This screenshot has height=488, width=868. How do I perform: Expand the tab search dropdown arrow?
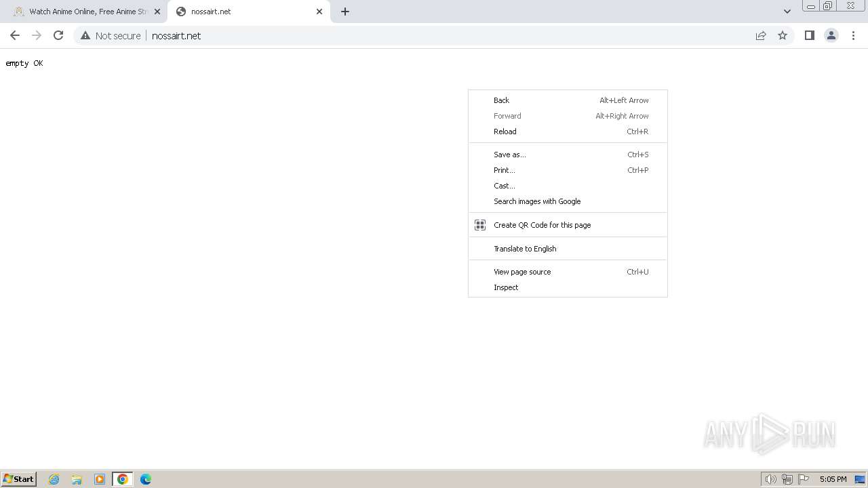787,12
